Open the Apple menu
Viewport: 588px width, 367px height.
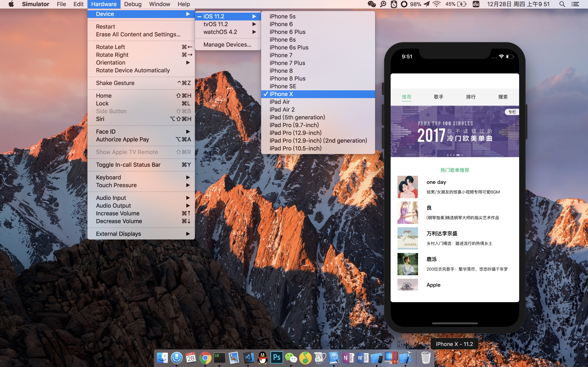click(x=11, y=4)
